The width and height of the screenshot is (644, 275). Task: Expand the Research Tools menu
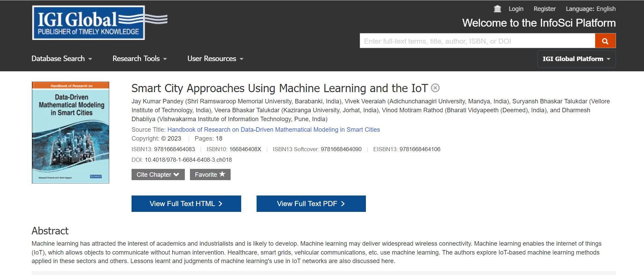point(140,59)
